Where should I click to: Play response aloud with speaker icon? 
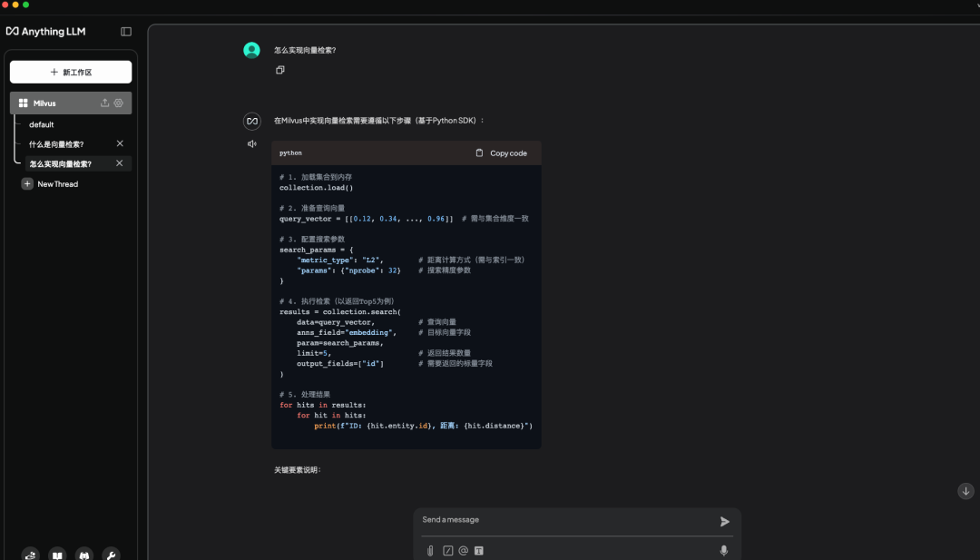(252, 143)
